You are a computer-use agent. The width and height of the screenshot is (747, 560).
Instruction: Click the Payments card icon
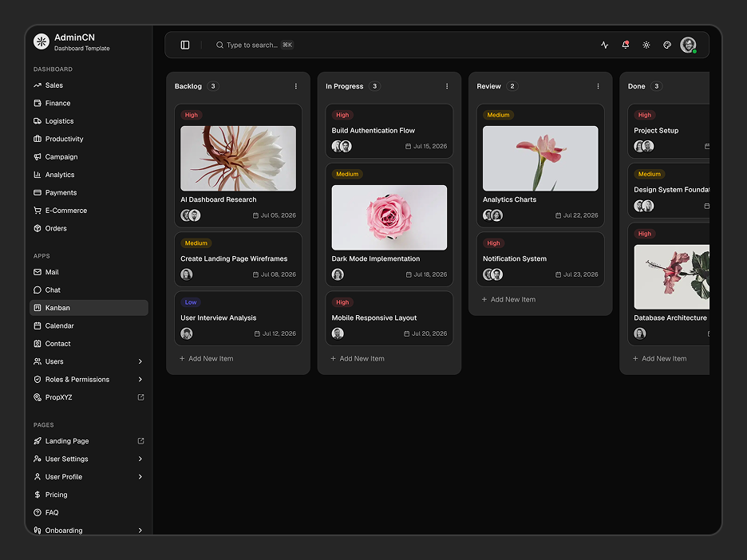38,192
